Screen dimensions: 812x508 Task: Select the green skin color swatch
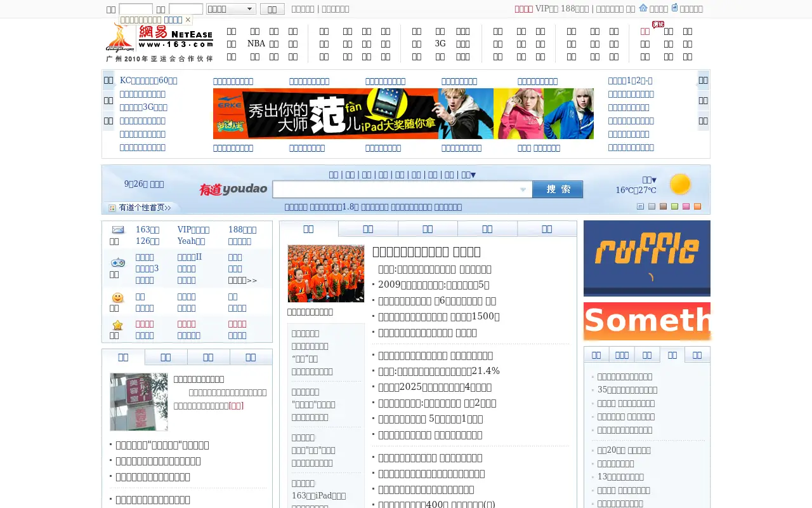coord(674,206)
